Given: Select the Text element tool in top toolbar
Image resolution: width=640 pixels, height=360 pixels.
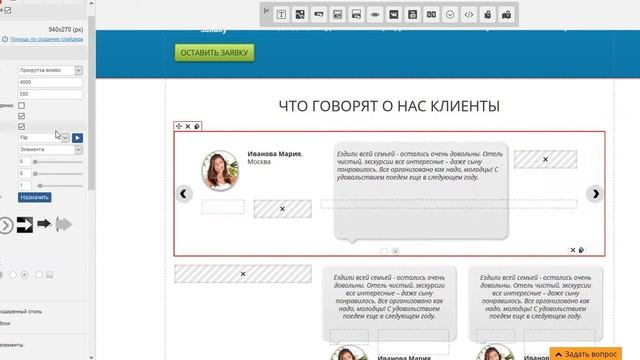Looking at the screenshot, I should (x=281, y=15).
